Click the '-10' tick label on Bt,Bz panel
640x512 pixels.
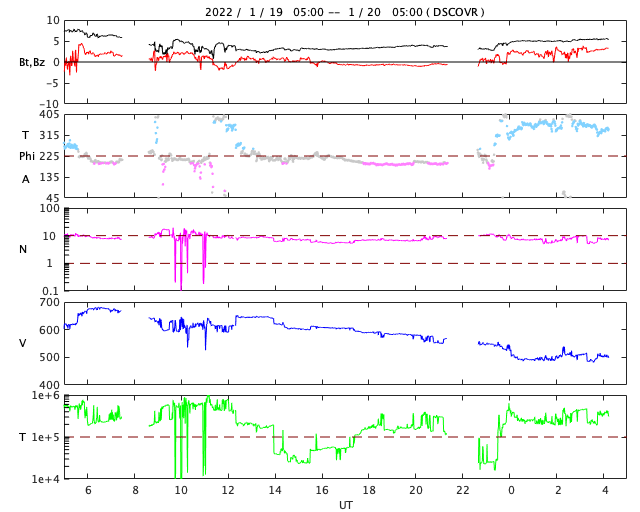pos(51,105)
